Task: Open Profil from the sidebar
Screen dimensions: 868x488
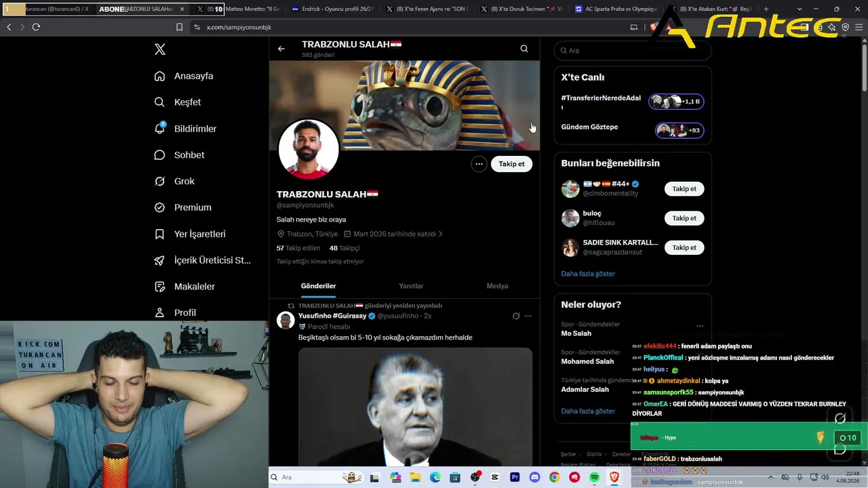Action: point(175,312)
